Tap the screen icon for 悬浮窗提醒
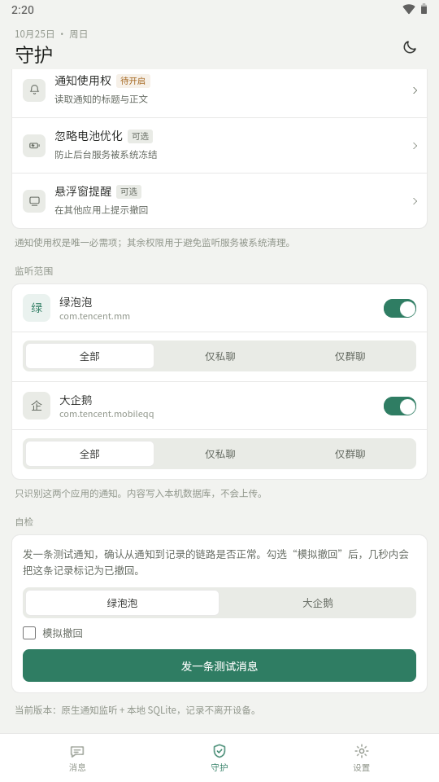The height and width of the screenshot is (782, 439). pyautogui.click(x=34, y=201)
